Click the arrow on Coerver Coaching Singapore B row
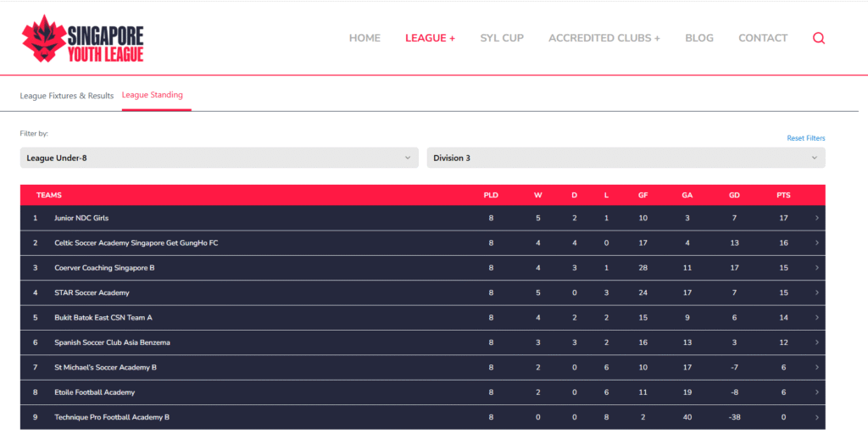 click(816, 268)
